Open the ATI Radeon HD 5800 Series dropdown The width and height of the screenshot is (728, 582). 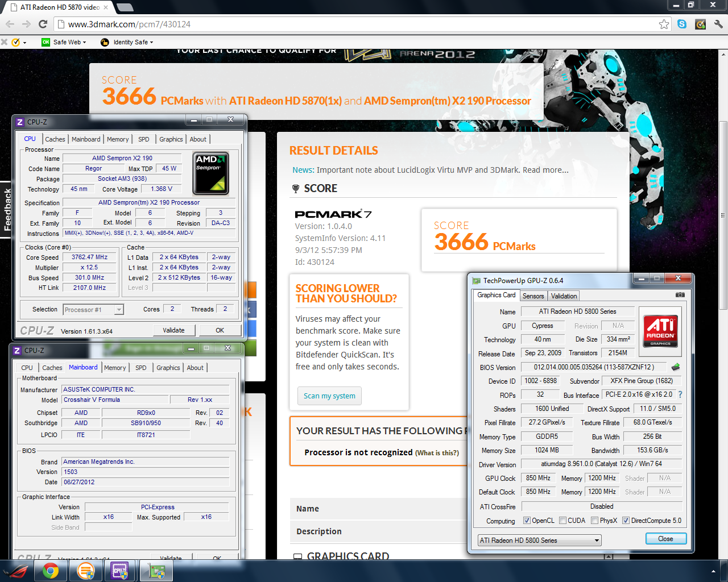pyautogui.click(x=539, y=541)
